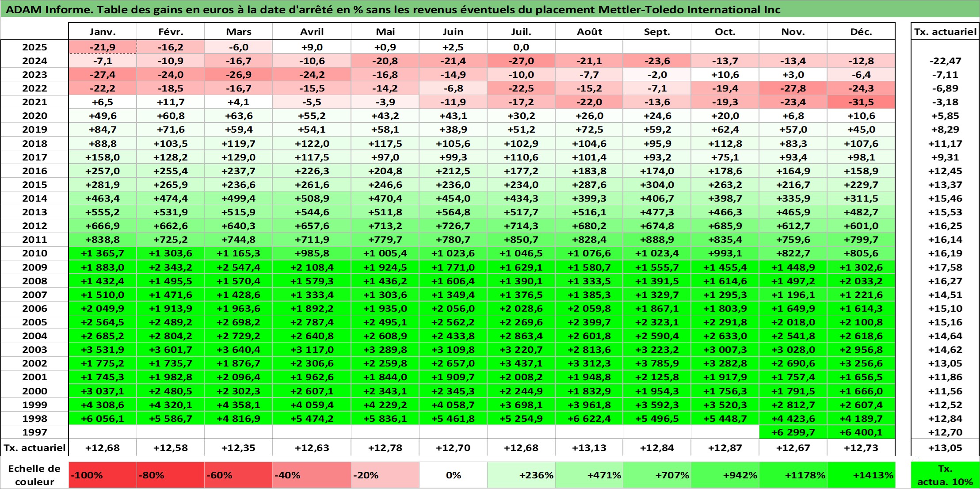The height and width of the screenshot is (489, 980).
Task: Click the +6 400,1 cell in December 1997
Action: coord(861,432)
